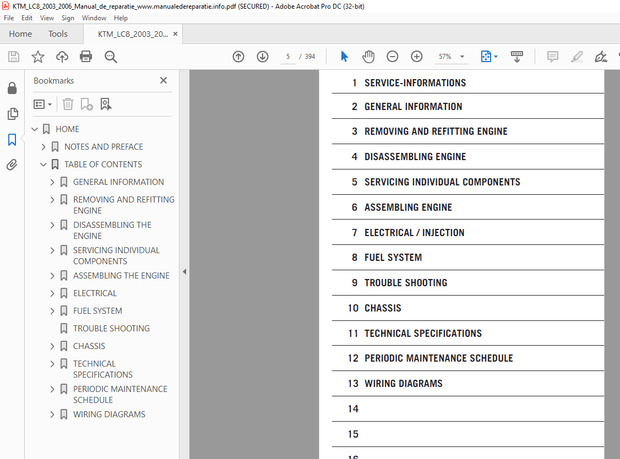Open the Window menu

94,18
